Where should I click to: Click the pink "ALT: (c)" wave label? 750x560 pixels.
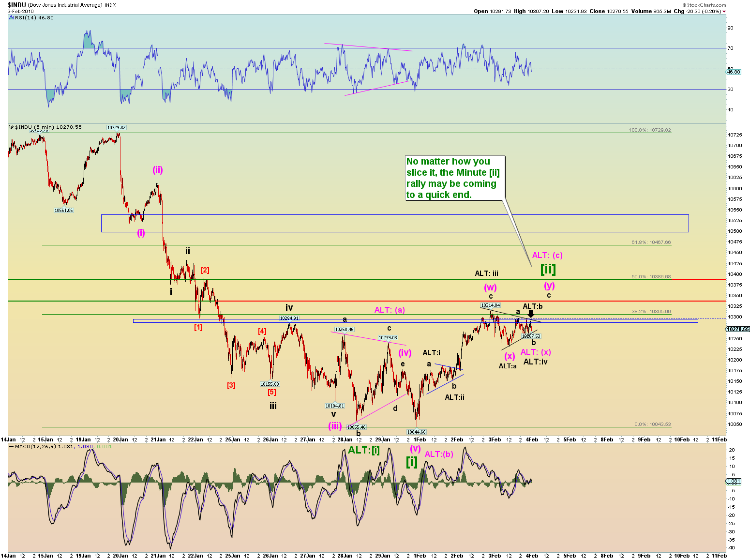[547, 255]
